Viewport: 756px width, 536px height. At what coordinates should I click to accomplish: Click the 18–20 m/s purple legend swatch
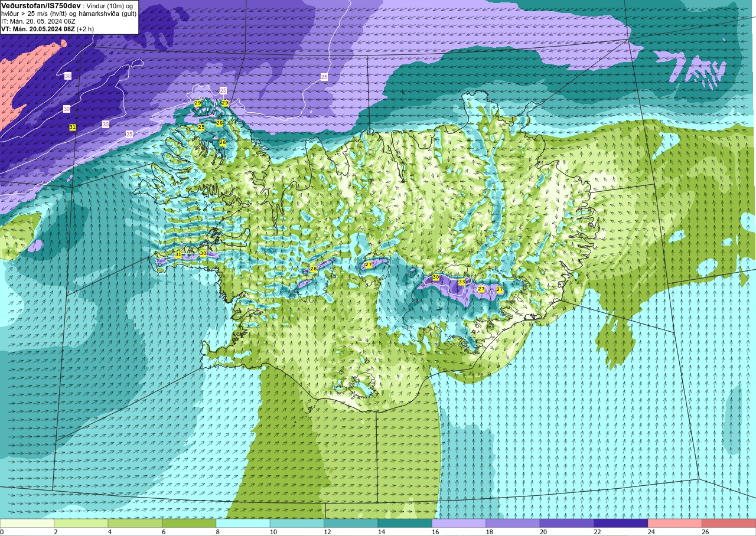[x=513, y=523]
